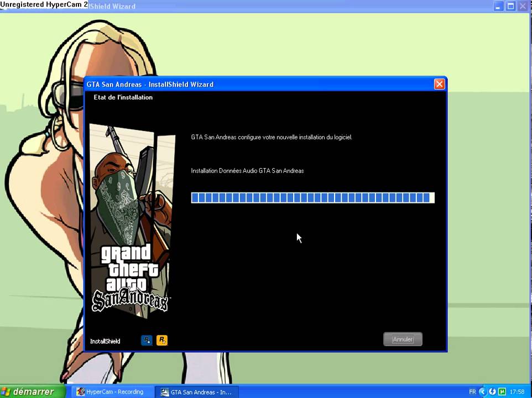
Task: Click the 17:58 system clock
Action: pyautogui.click(x=517, y=392)
